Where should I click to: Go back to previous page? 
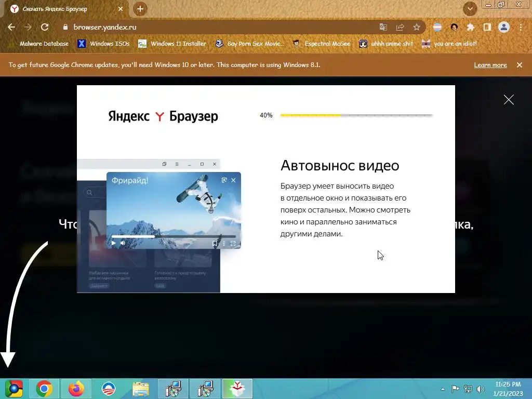coord(11,27)
